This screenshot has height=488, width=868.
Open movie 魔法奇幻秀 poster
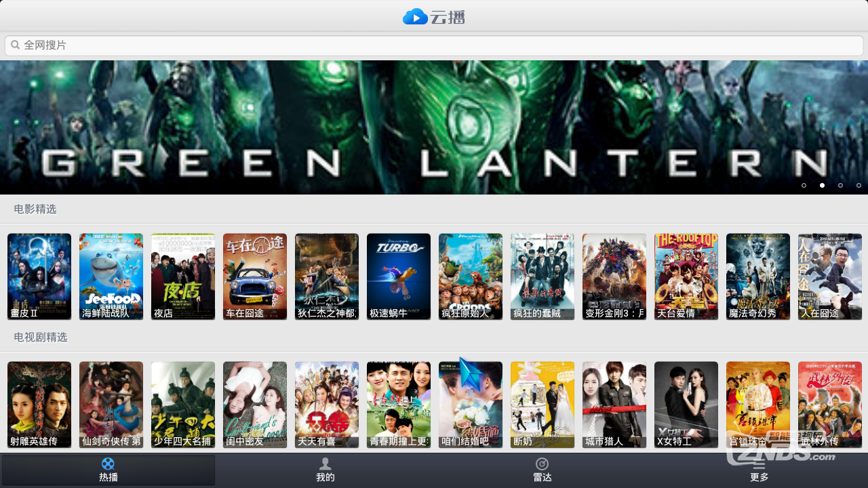758,277
